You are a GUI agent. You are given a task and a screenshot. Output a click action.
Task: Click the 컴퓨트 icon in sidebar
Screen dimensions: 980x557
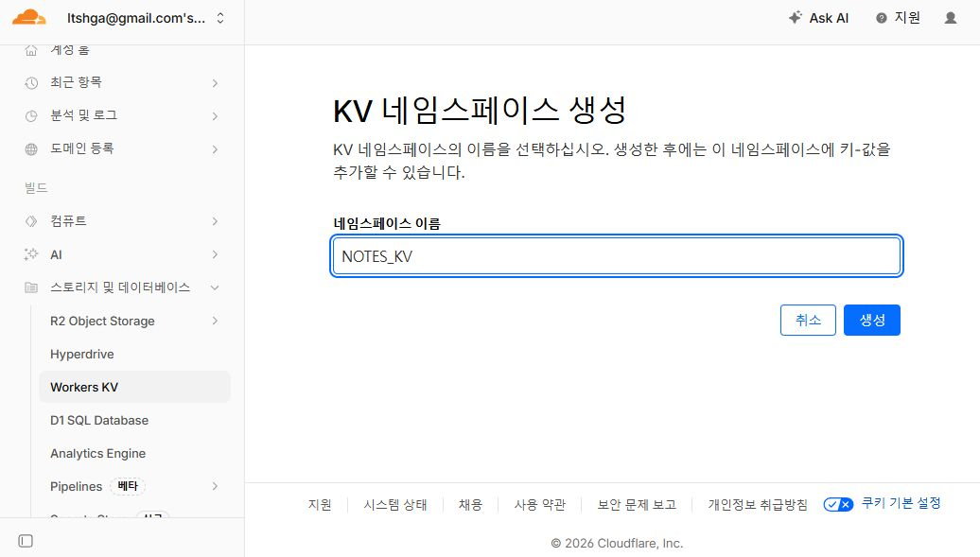click(31, 221)
